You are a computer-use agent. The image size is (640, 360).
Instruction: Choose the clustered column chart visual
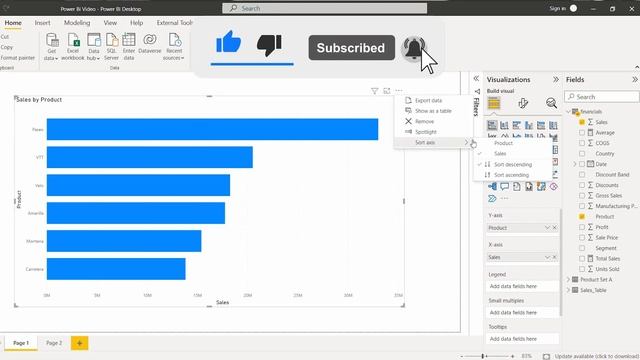tap(529, 125)
